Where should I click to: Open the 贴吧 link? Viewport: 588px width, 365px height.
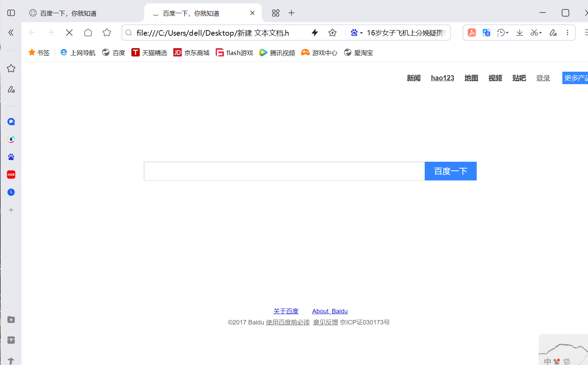(519, 78)
